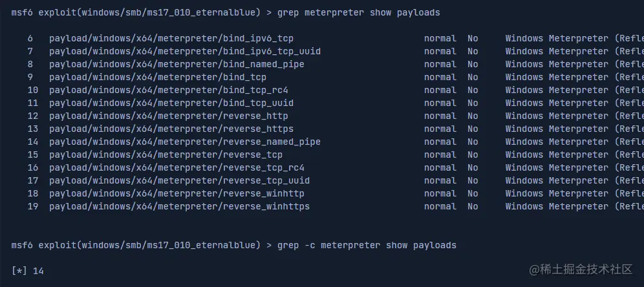Click the row number 19
Viewport: 644px width, 287px height.
(33, 206)
